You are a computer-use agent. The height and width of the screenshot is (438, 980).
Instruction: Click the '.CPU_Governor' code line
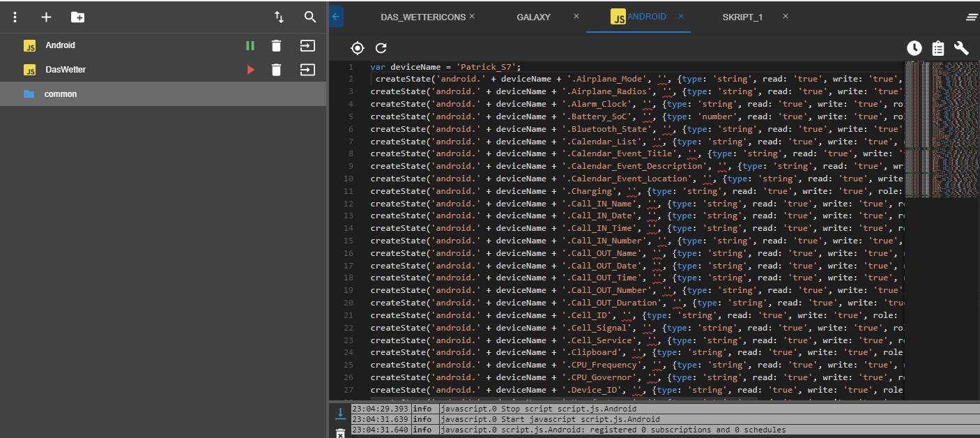636,377
